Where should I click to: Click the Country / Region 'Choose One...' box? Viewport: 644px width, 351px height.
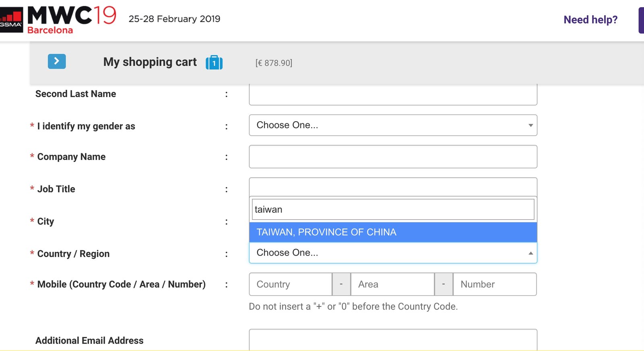386,253
